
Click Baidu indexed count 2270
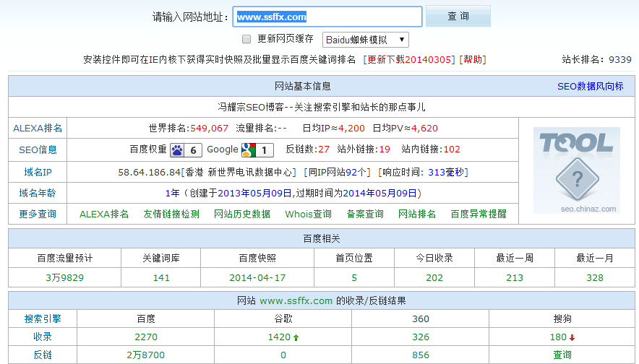tap(146, 337)
